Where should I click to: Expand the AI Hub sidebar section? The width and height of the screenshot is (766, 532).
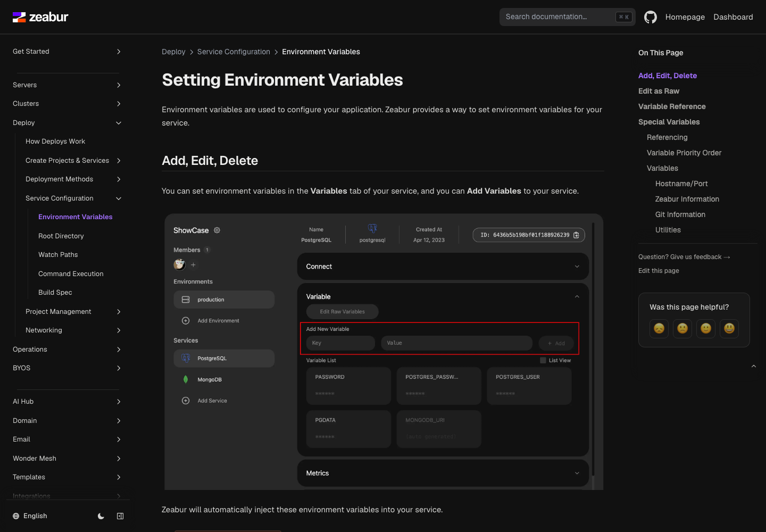point(67,402)
